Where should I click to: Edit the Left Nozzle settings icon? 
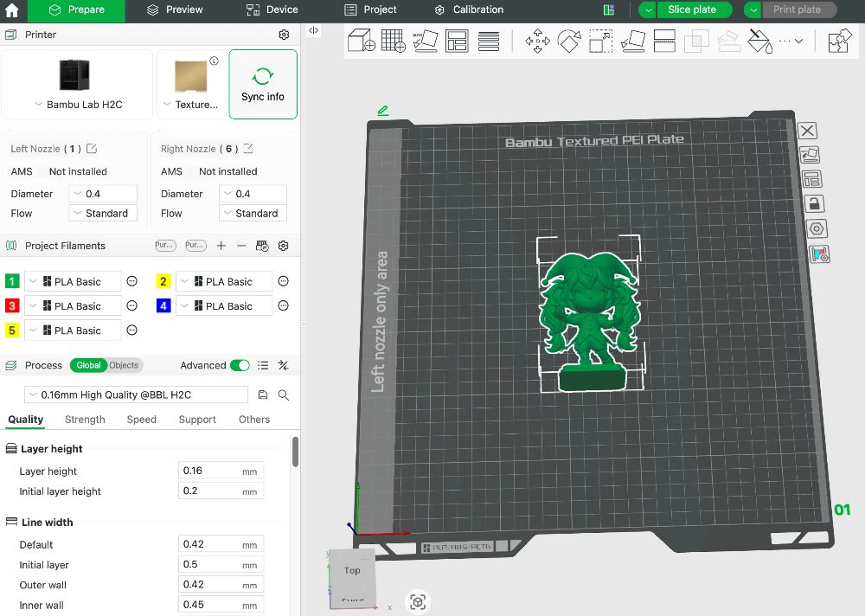(92, 149)
